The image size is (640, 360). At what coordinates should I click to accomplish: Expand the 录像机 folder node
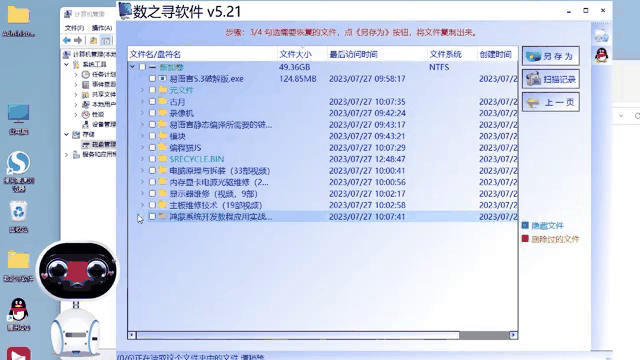click(142, 113)
